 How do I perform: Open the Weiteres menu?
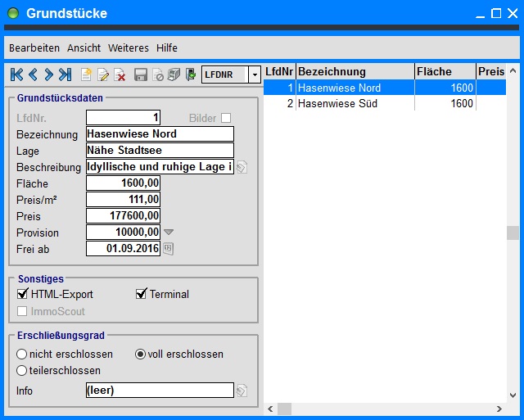click(x=129, y=48)
